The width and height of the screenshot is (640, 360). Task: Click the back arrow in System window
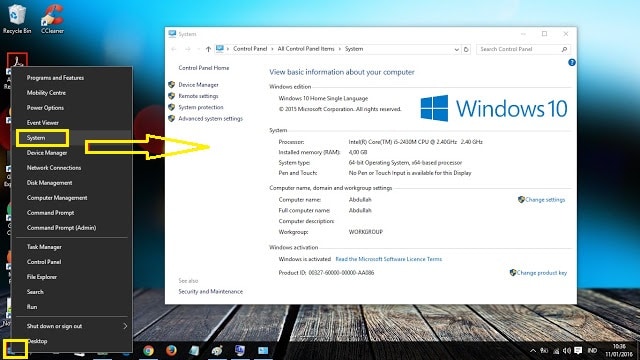coord(174,49)
